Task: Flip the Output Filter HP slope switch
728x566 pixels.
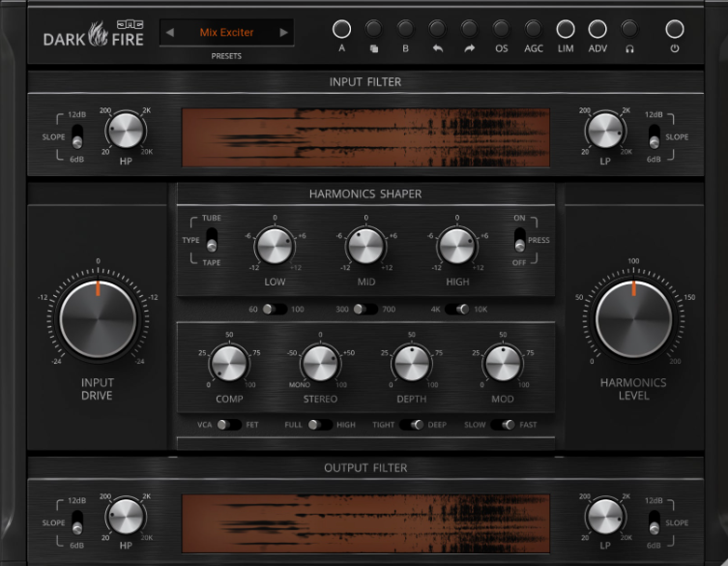Action: tap(77, 522)
